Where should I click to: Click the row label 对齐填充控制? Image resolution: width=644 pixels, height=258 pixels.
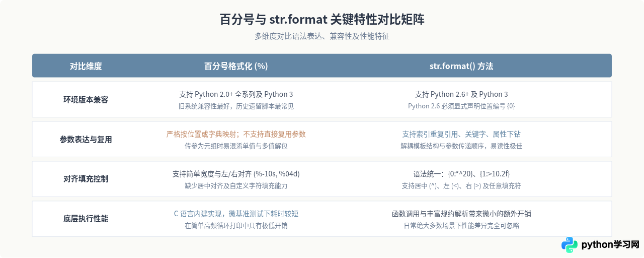pyautogui.click(x=86, y=179)
